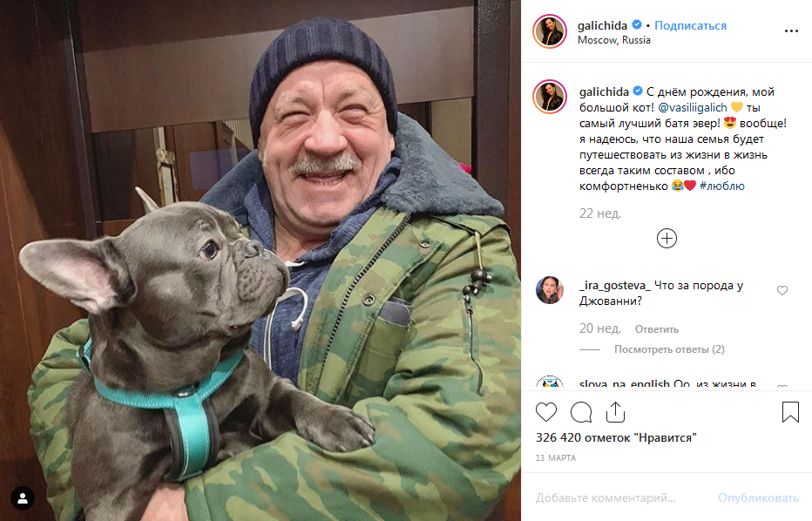Open _ira_gosteva_ avatar thumbnail
The width and height of the screenshot is (812, 521).
pyautogui.click(x=550, y=290)
